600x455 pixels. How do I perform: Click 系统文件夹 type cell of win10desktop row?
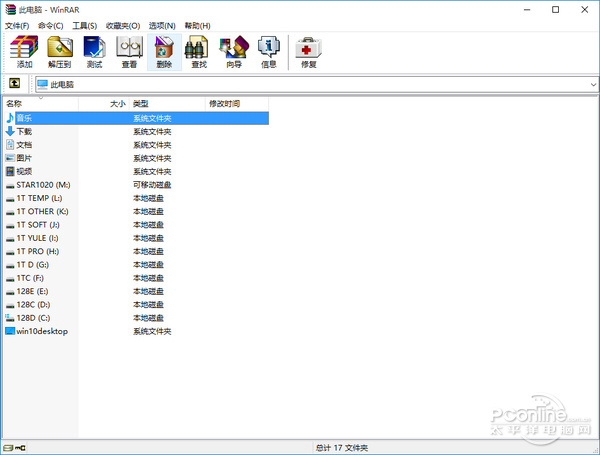pyautogui.click(x=152, y=331)
